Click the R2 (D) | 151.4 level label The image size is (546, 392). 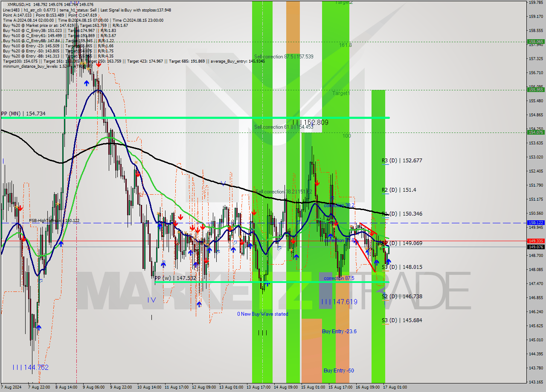[399, 190]
